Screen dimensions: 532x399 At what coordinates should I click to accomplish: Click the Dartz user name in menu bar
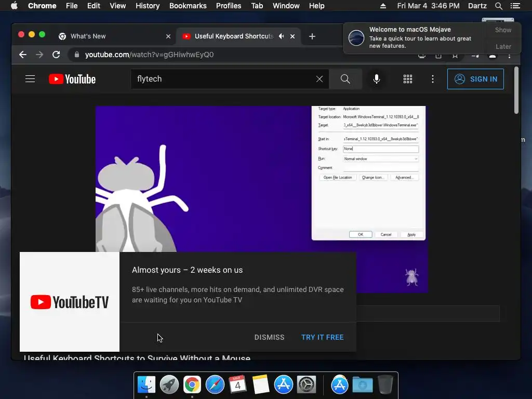[477, 6]
